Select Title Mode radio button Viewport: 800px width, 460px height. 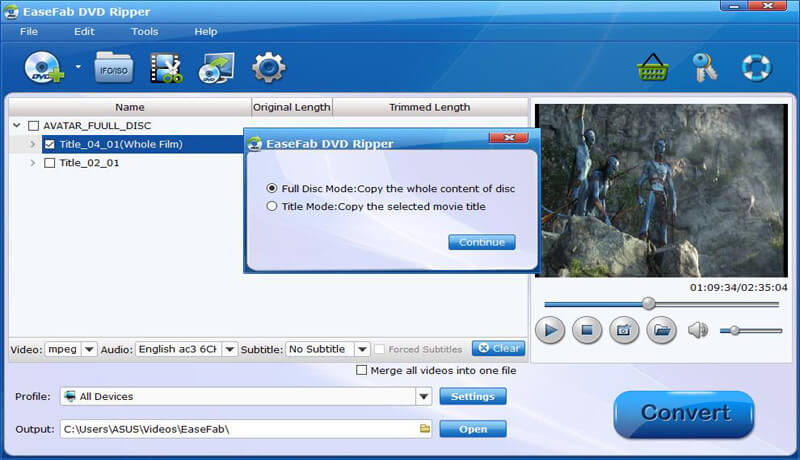(x=272, y=206)
